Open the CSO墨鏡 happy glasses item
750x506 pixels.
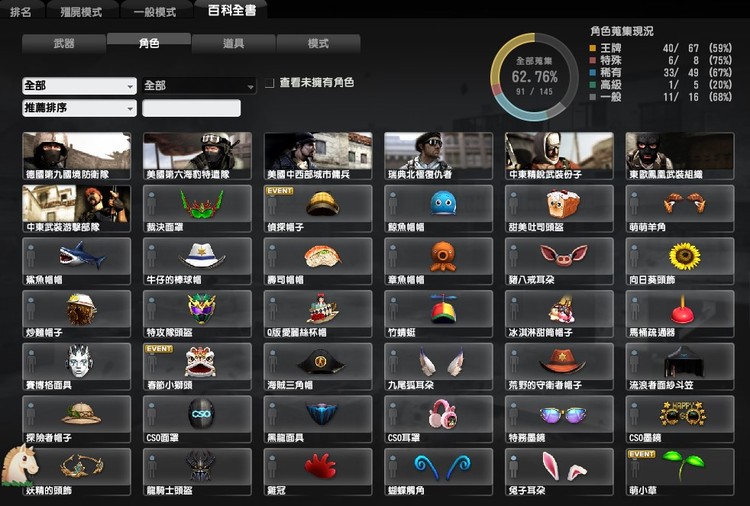[680, 419]
